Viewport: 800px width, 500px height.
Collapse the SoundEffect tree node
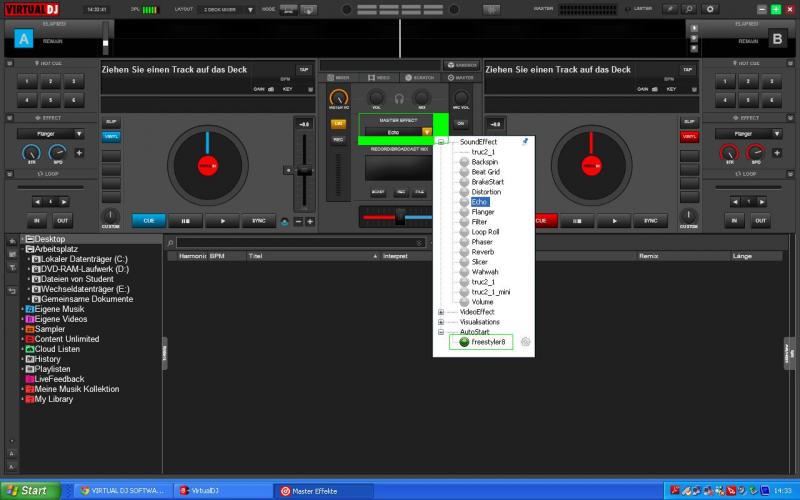click(441, 142)
